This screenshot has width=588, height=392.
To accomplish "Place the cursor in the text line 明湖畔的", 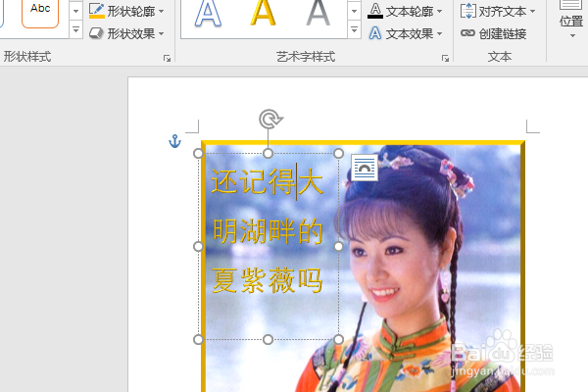I will pyautogui.click(x=268, y=231).
